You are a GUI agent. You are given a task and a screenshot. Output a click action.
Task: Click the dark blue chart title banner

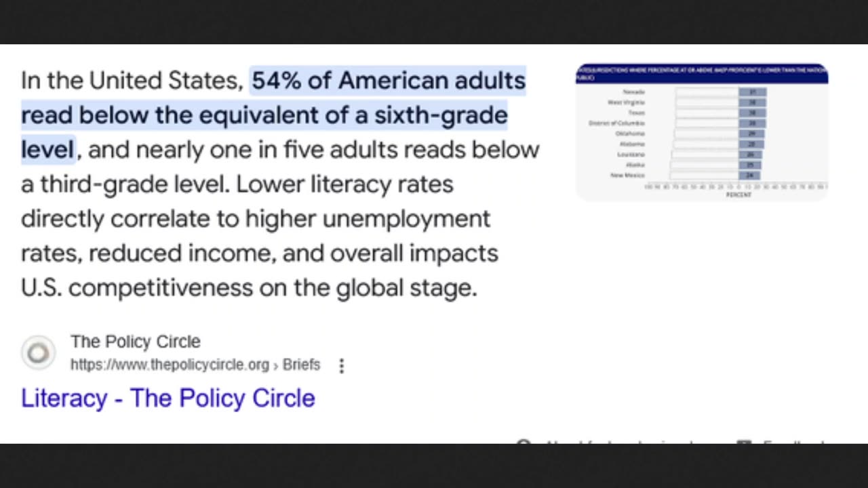pyautogui.click(x=701, y=73)
